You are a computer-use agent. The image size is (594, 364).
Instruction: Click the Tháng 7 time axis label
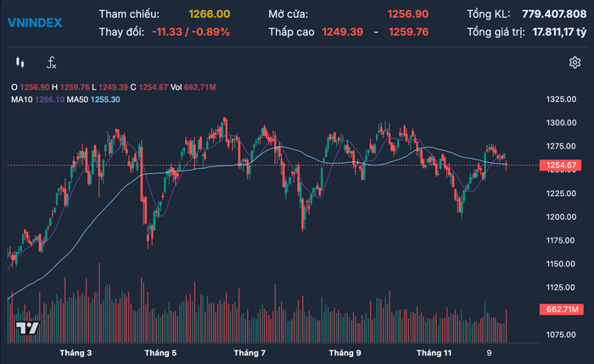pos(249,353)
